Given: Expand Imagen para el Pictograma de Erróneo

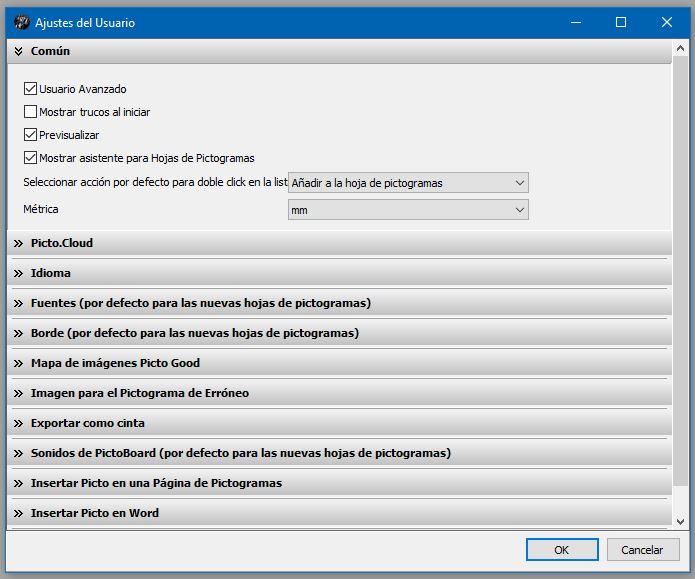Looking at the screenshot, I should (340, 393).
